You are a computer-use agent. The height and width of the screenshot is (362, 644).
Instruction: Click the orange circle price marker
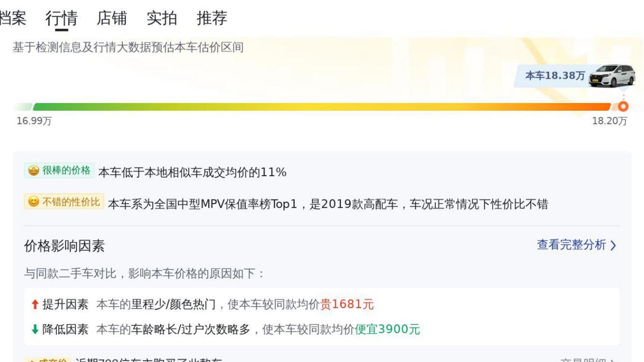(x=624, y=106)
